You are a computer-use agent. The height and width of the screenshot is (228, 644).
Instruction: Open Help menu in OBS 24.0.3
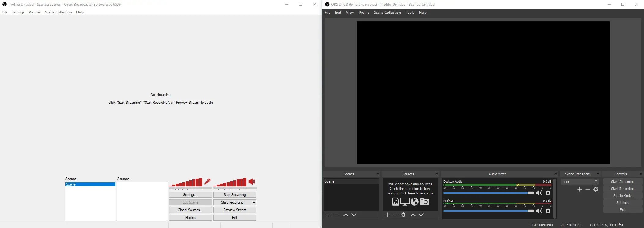423,13
